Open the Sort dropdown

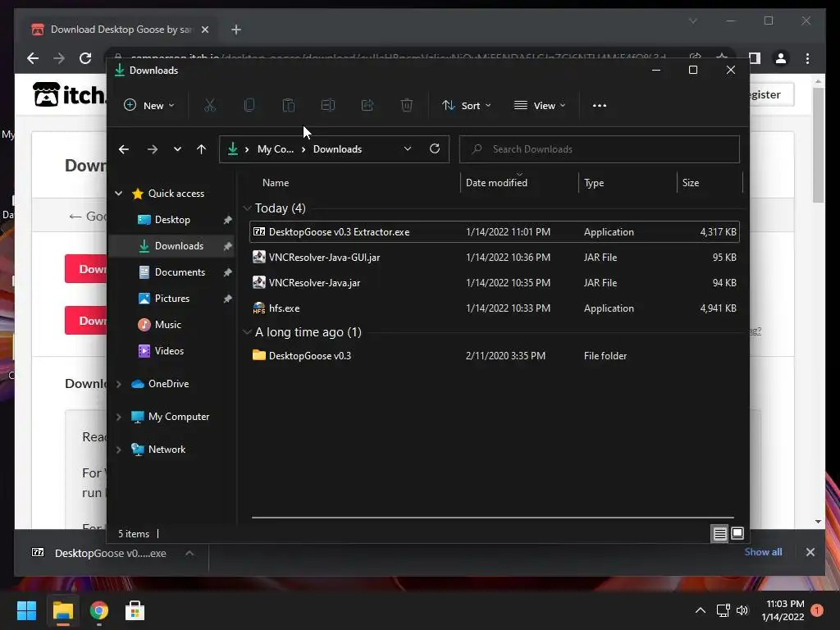click(x=466, y=106)
